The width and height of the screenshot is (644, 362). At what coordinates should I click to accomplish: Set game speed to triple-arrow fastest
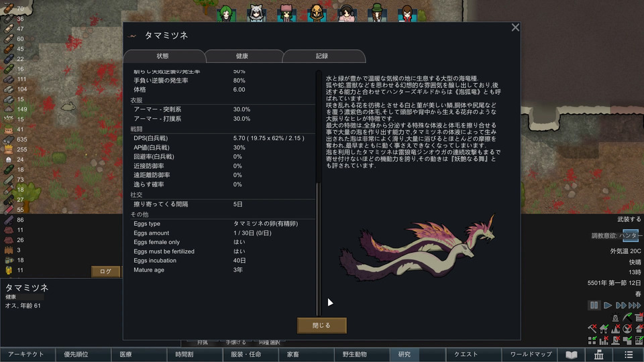click(635, 305)
